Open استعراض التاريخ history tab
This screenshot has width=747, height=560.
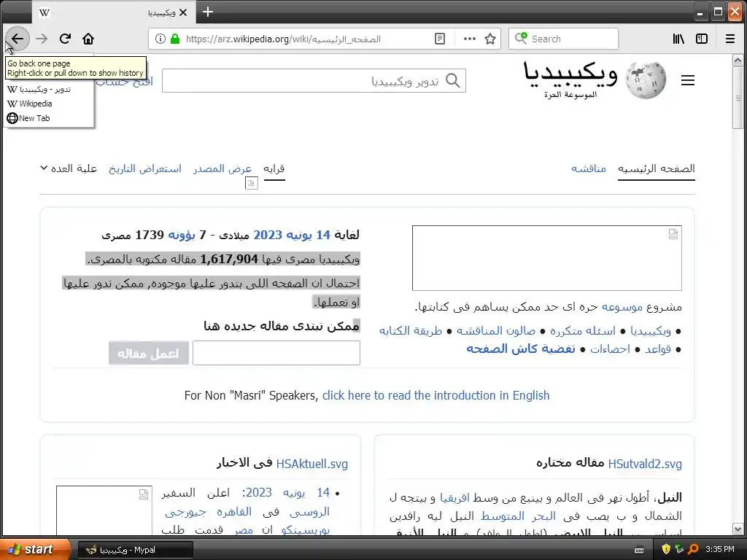[x=145, y=168]
